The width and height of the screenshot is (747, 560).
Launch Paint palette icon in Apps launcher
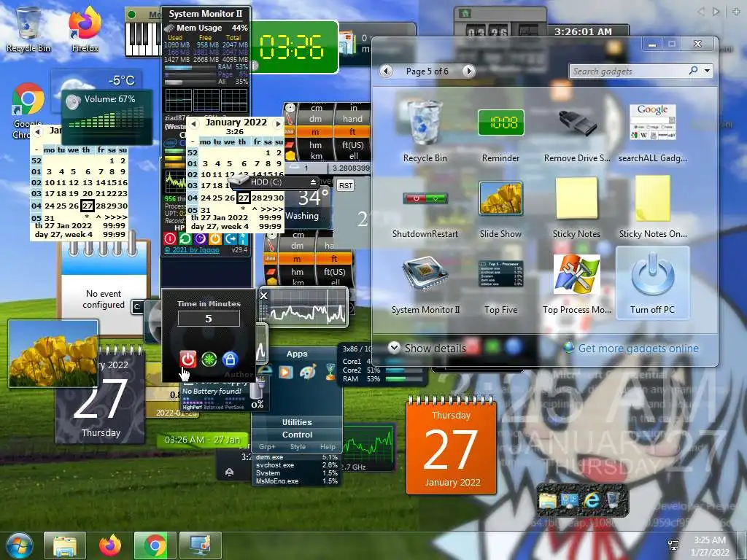pyautogui.click(x=308, y=371)
